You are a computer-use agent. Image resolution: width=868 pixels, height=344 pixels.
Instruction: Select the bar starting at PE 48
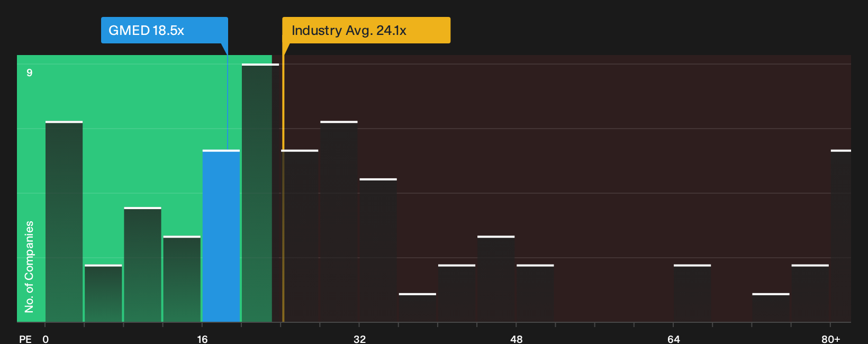coord(535,293)
